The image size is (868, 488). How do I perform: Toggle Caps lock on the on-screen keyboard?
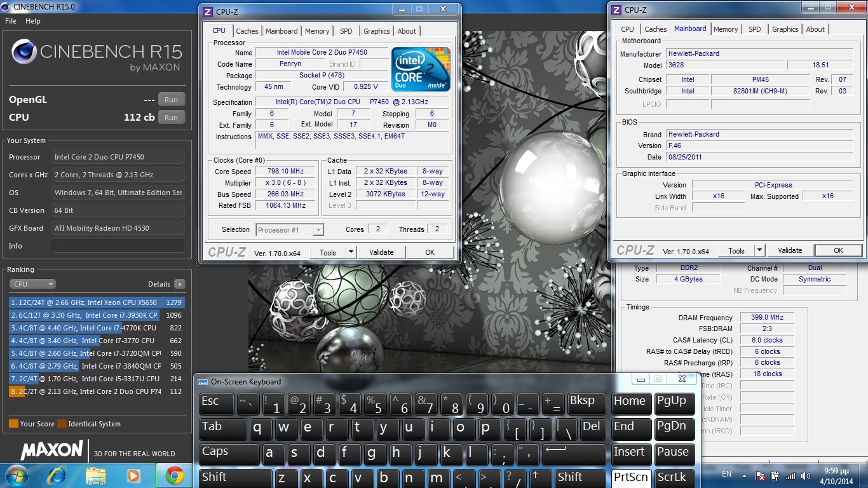click(x=229, y=455)
